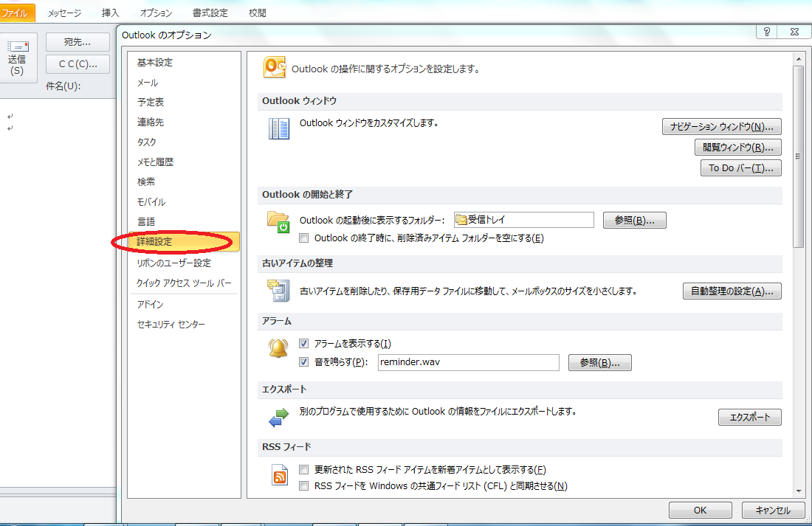
Task: Click the startup folder 受信トレイ field
Action: [523, 220]
